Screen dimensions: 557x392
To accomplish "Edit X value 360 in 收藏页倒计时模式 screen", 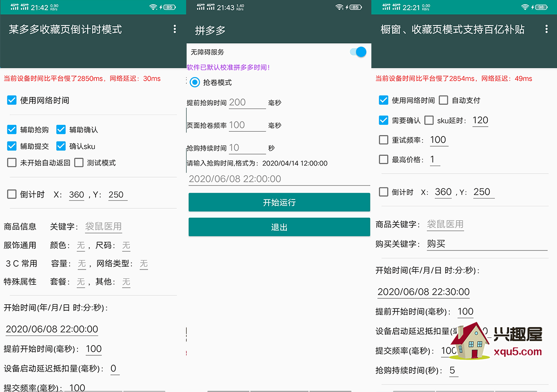I will point(77,195).
